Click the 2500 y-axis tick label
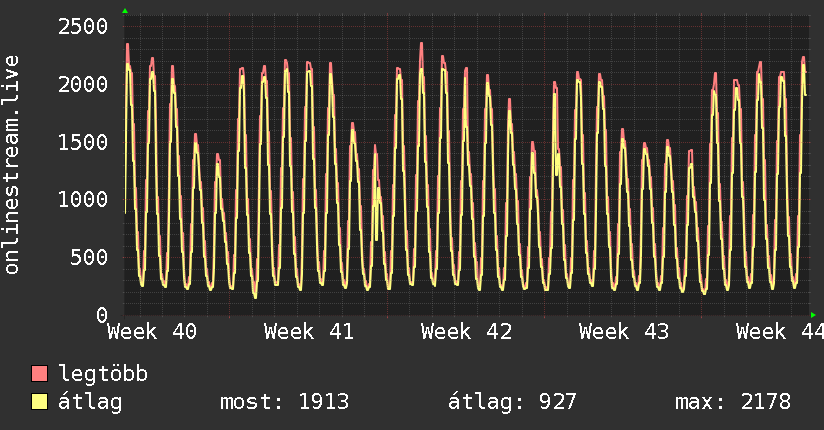 [83, 26]
